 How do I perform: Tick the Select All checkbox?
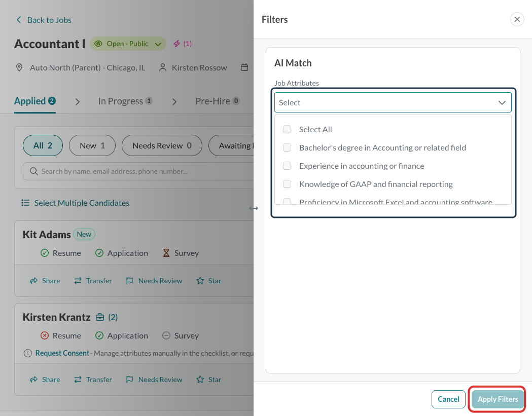click(287, 129)
